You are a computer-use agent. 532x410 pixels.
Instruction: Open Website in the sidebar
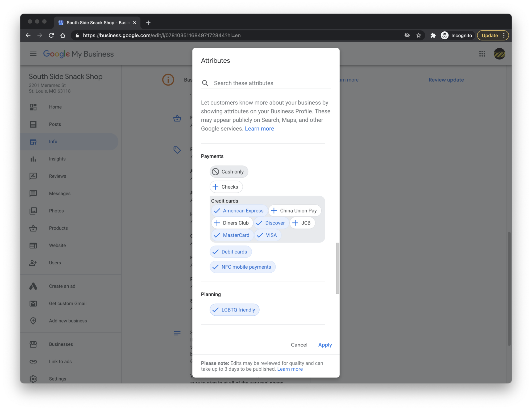[x=57, y=246]
